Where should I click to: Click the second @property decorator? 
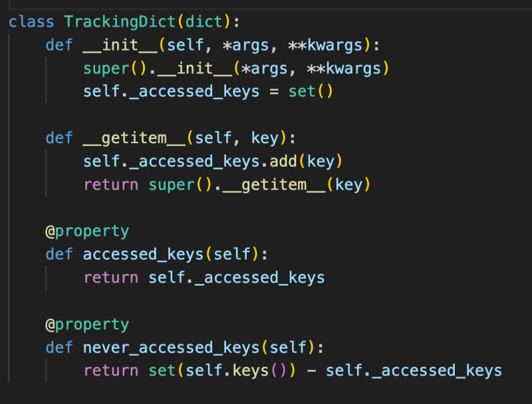[x=86, y=324]
